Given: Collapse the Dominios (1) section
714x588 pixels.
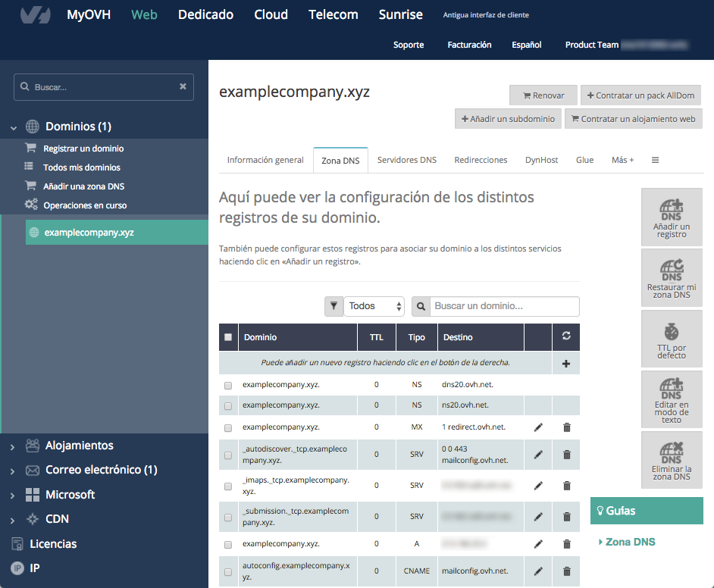Looking at the screenshot, I should pyautogui.click(x=14, y=128).
